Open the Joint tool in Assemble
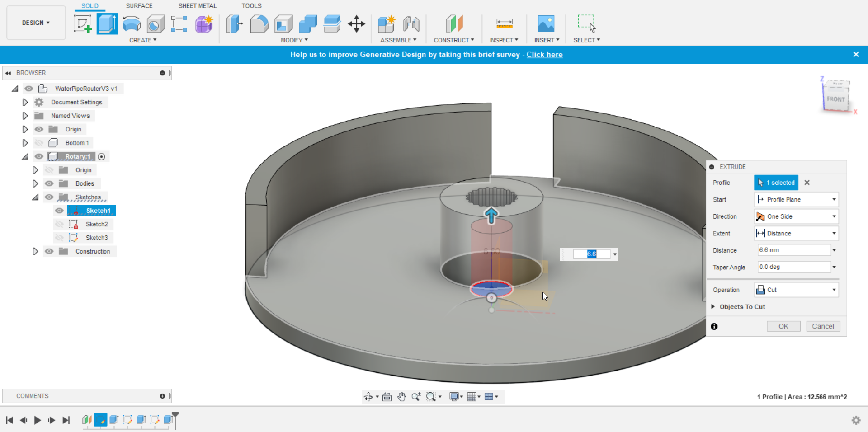This screenshot has width=868, height=432. click(411, 24)
